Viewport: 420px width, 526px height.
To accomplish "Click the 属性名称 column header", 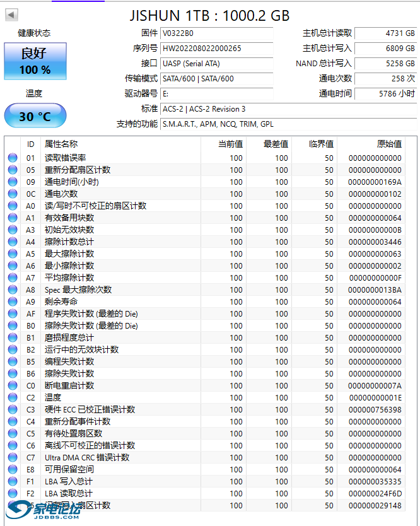I will (x=121, y=144).
